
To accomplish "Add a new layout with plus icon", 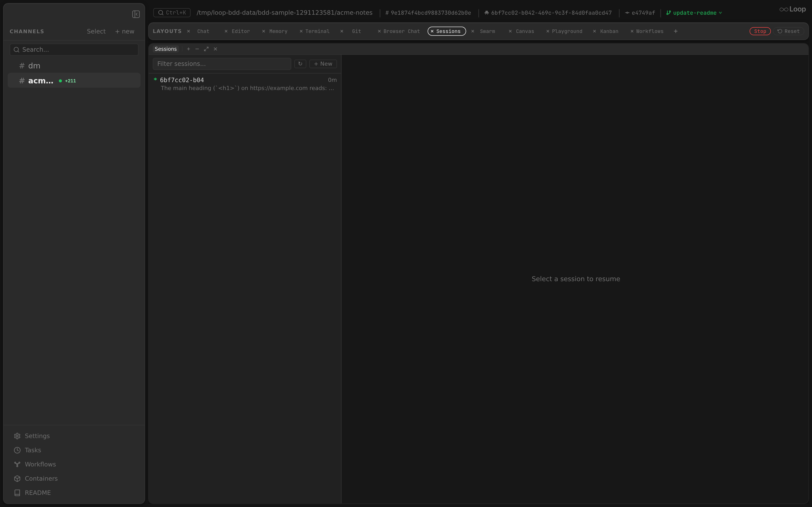I will point(675,31).
